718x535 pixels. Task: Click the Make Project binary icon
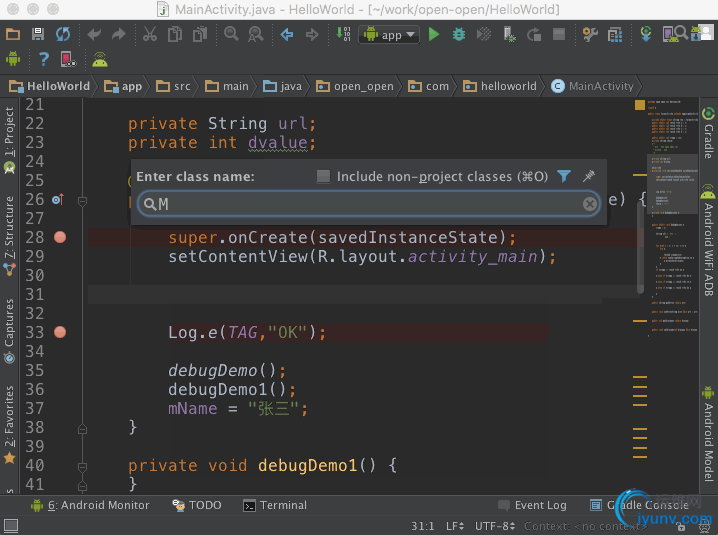[x=343, y=34]
